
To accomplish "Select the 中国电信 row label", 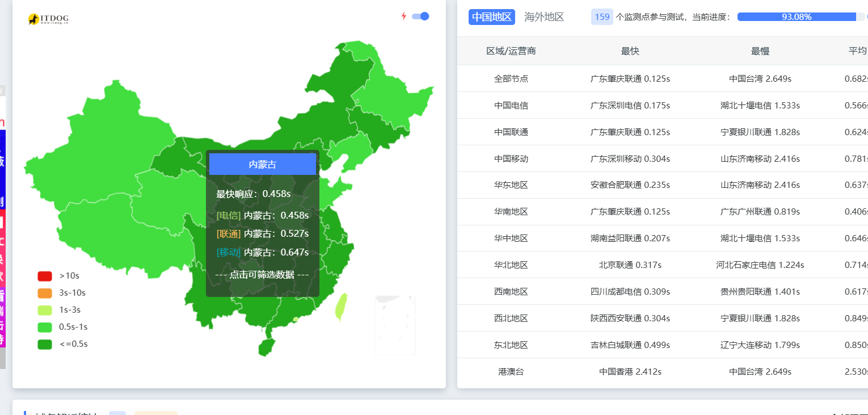I will click(511, 105).
